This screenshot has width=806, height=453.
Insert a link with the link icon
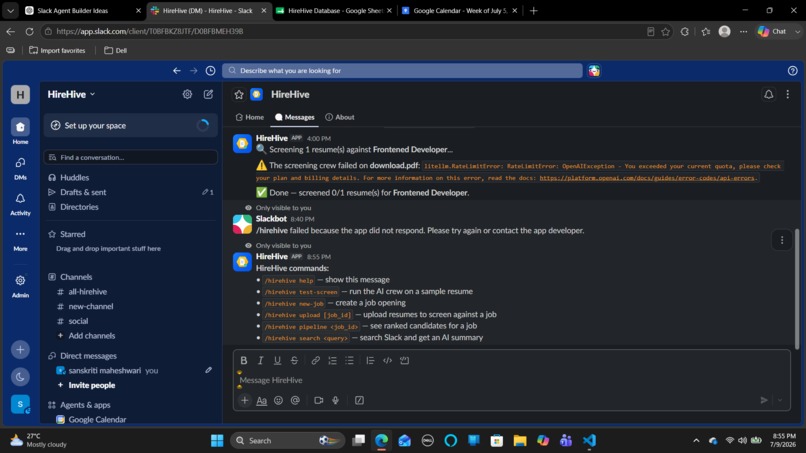[x=316, y=360]
